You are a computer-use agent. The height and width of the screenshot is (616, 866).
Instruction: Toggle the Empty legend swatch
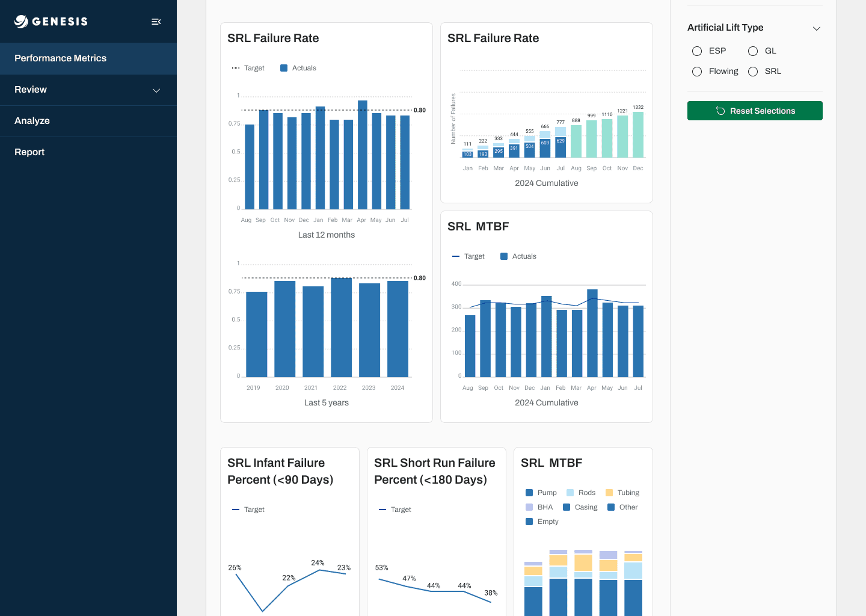pyautogui.click(x=529, y=522)
